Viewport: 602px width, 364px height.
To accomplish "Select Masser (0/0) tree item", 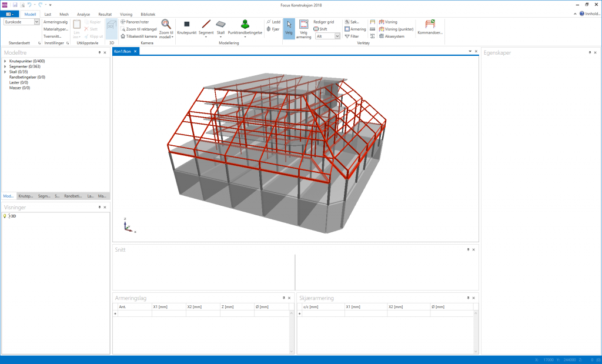I will [19, 88].
